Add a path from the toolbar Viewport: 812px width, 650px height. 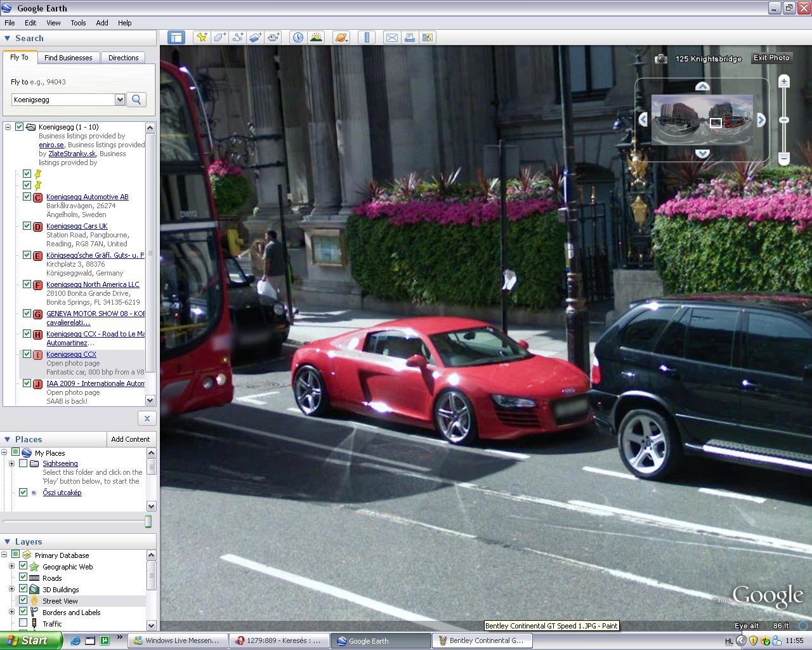point(237,37)
